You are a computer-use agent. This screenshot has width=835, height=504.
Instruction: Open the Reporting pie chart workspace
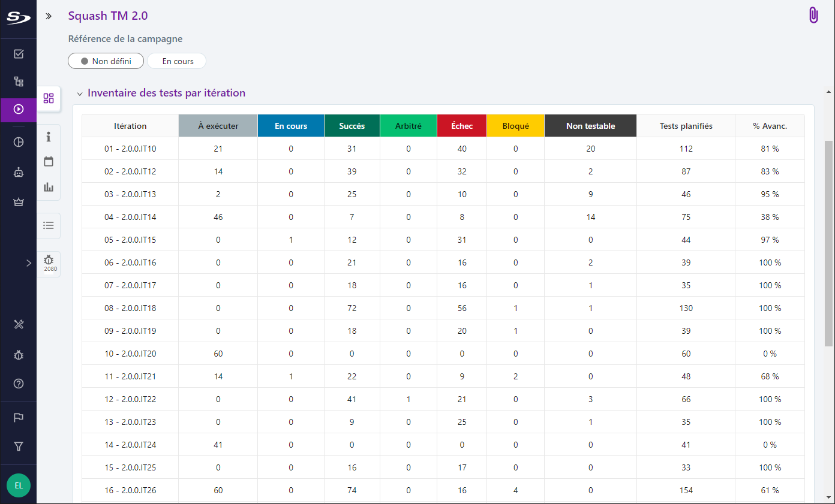click(19, 142)
